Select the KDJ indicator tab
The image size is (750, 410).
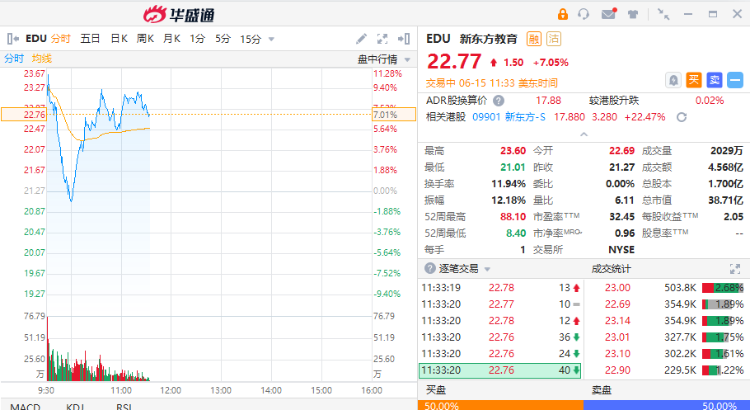[75, 407]
